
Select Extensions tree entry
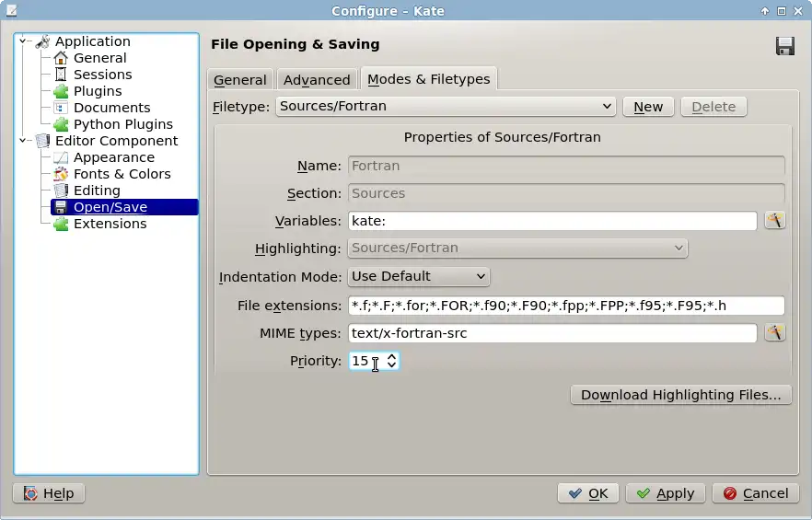[110, 224]
